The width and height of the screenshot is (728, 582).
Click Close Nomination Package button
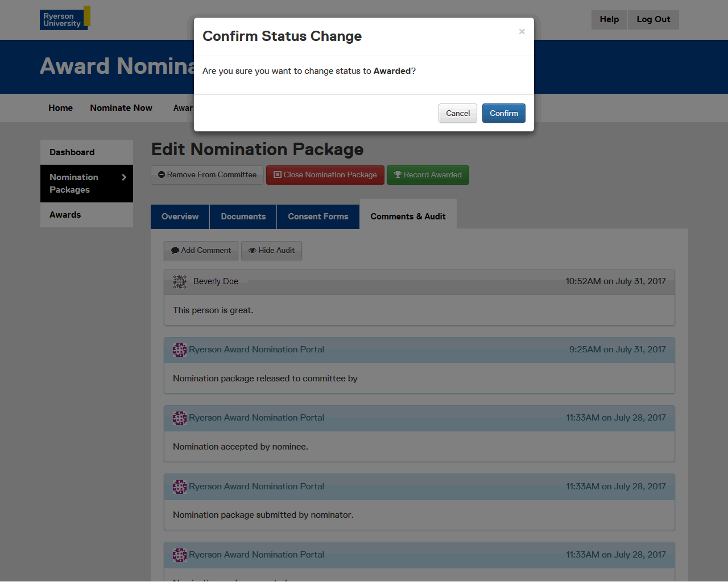pos(325,175)
